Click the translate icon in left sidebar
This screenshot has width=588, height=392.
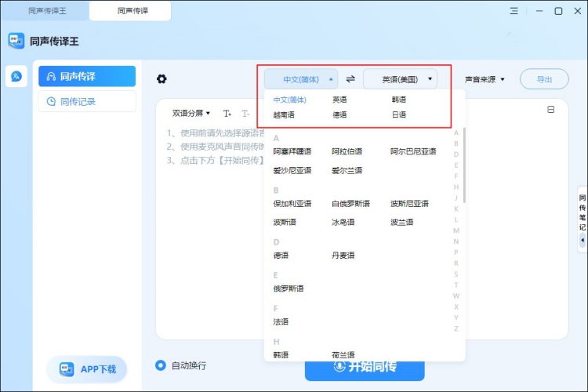pyautogui.click(x=16, y=77)
